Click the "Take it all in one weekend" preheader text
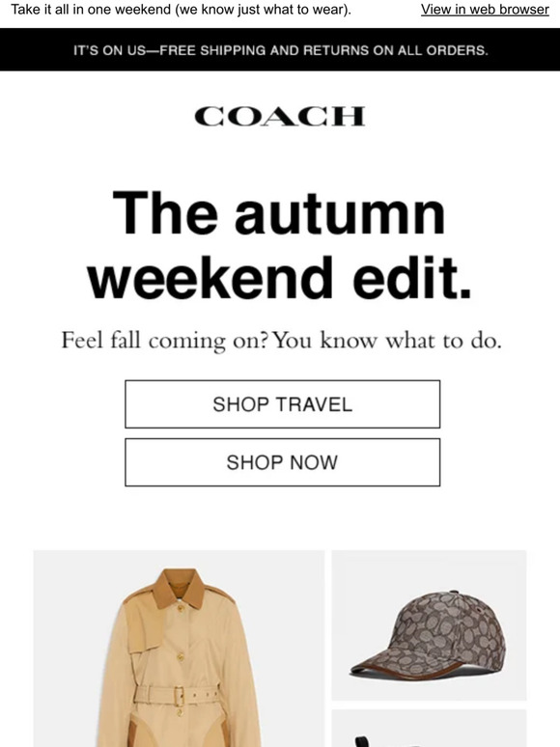The image size is (560, 747). [92, 9]
